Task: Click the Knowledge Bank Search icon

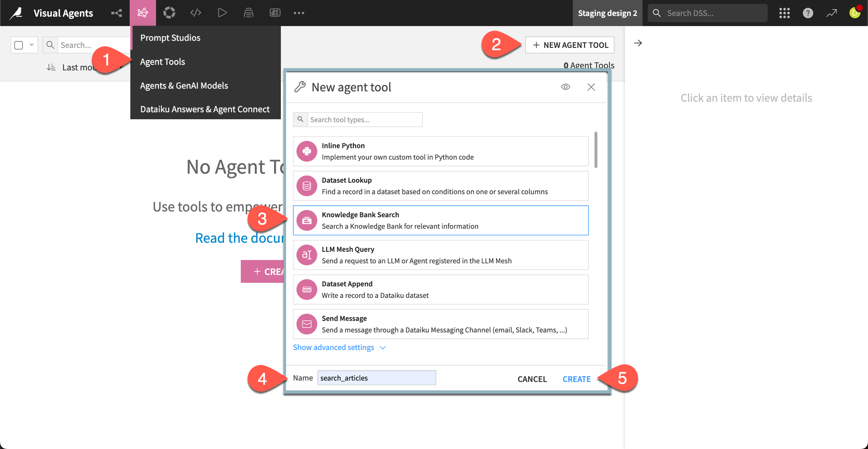Action: [x=307, y=221]
